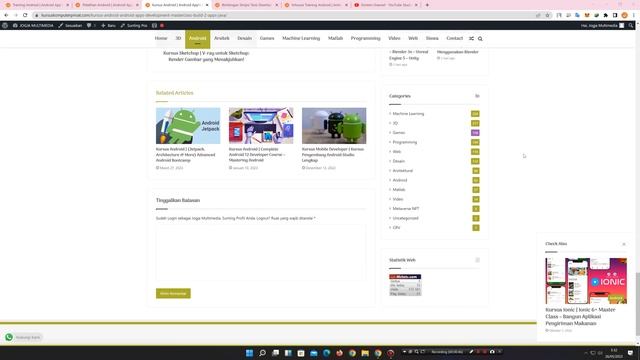Image resolution: width=640 pixels, height=360 pixels.
Task: Open Desain in site navigation
Action: (244, 38)
